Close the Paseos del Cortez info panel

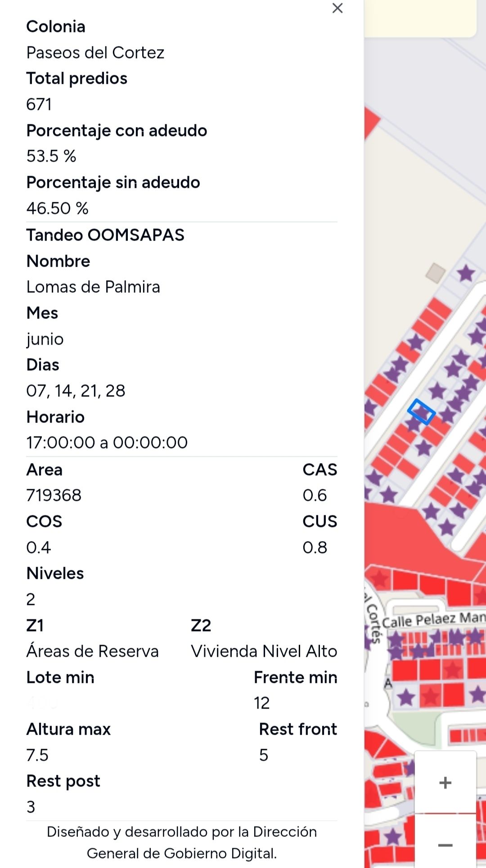(x=337, y=8)
